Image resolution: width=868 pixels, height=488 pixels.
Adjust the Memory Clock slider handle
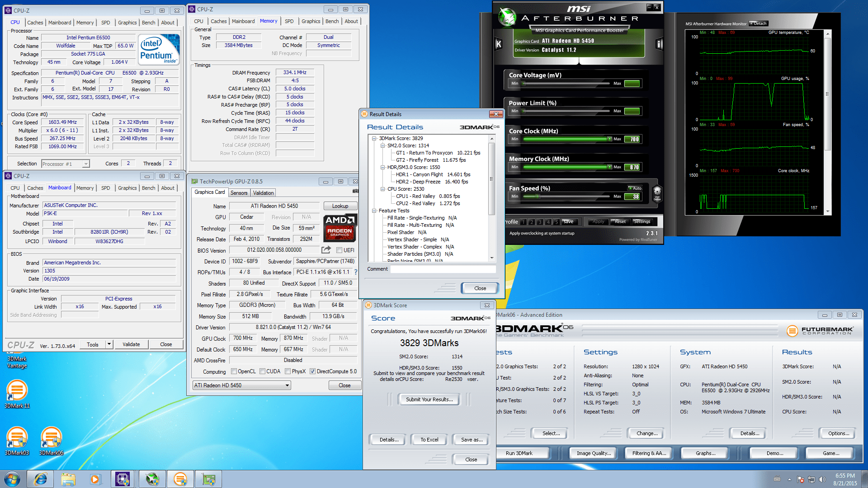click(610, 167)
